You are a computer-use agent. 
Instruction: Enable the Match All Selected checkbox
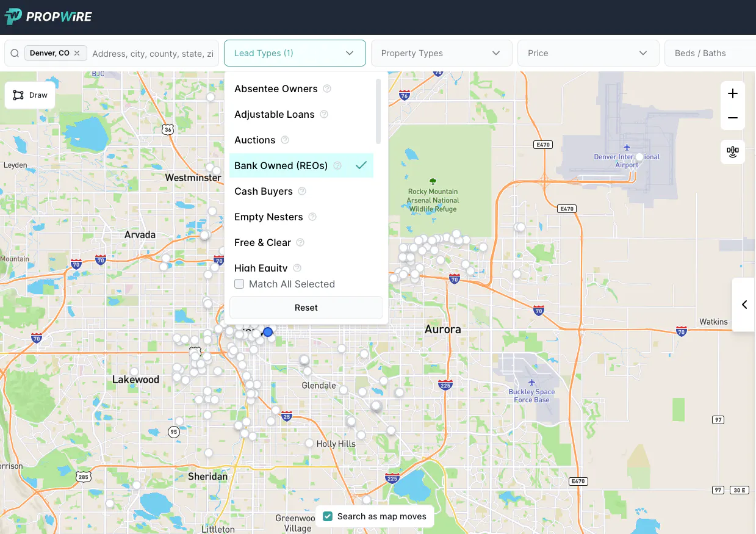(239, 284)
